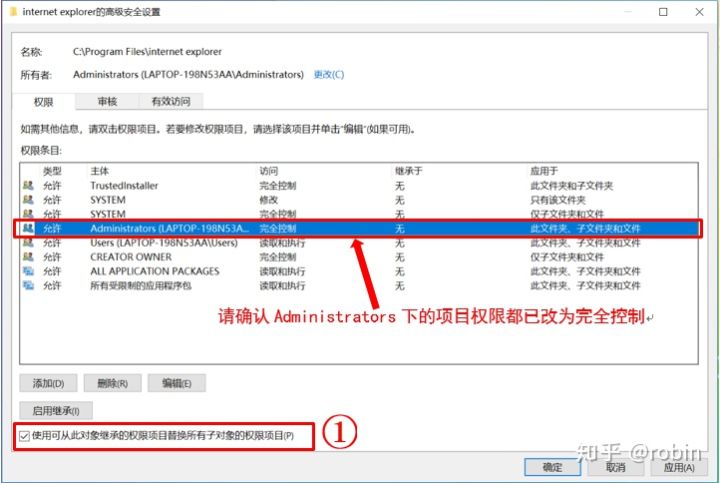Screen dimensions: 720x483
Task: Click the 编辑(E) button
Action: 176,383
